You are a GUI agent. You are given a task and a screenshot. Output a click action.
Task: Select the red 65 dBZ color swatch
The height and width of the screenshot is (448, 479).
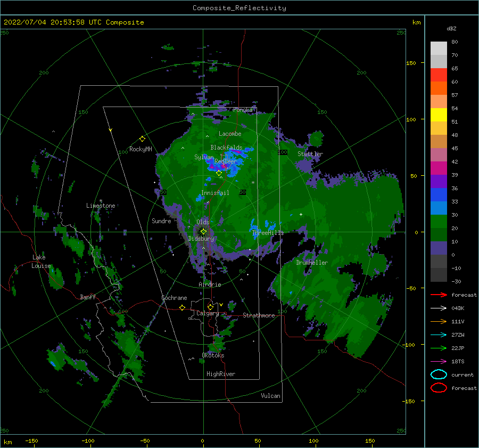point(439,75)
